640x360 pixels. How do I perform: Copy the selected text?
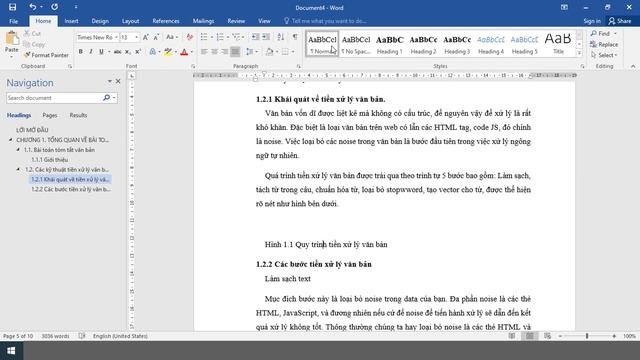34,44
